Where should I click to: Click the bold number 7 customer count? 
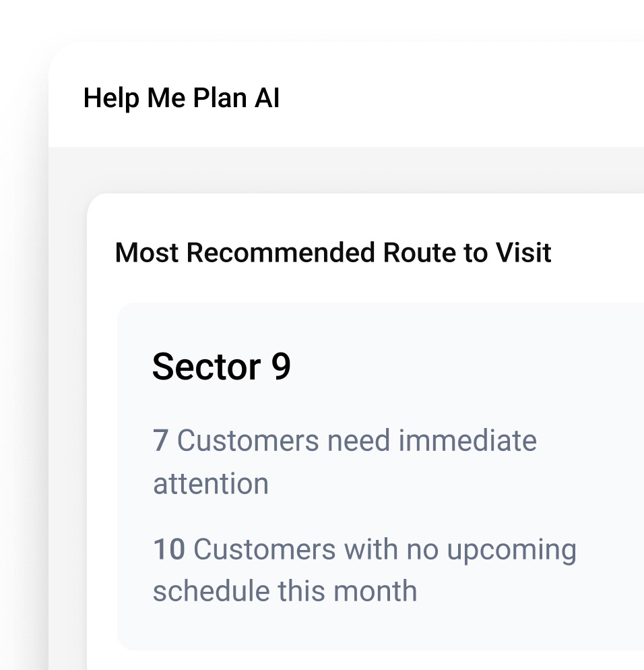tap(160, 441)
